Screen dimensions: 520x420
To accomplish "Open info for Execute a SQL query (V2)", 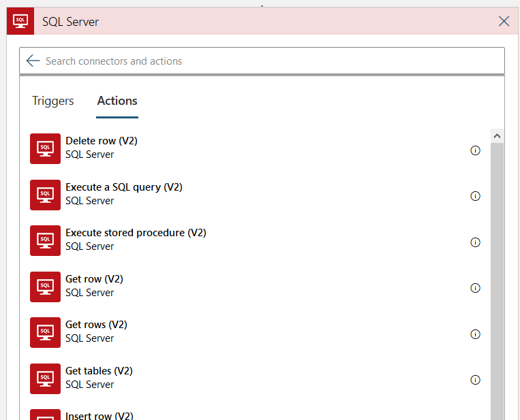I will [475, 196].
